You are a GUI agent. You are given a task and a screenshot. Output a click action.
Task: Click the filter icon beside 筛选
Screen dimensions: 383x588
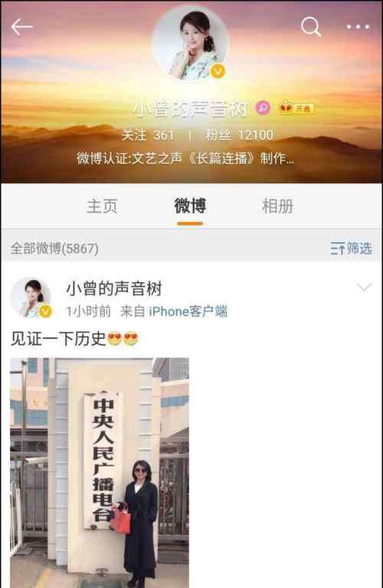coord(338,248)
